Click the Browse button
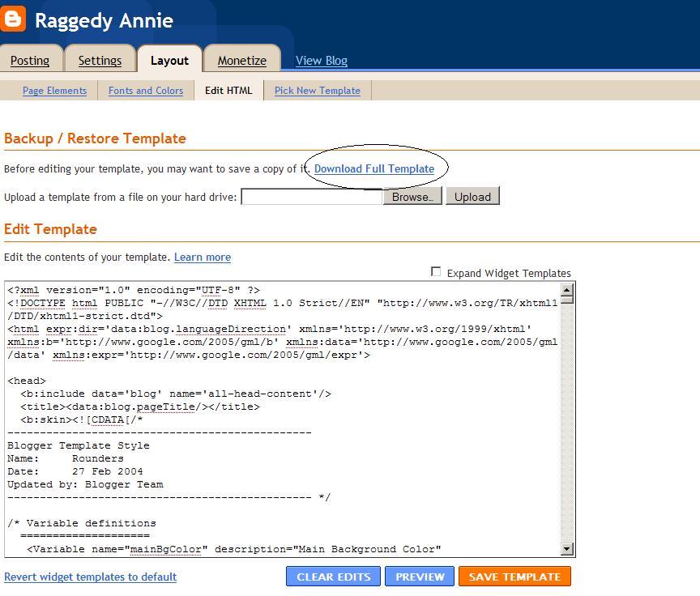The height and width of the screenshot is (596, 700). (x=412, y=197)
